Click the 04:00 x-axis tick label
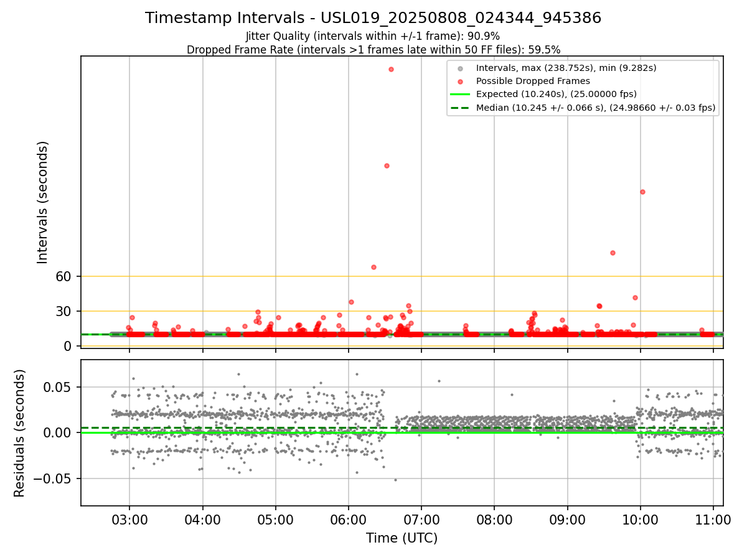This screenshot has width=747, height=560. [x=202, y=520]
